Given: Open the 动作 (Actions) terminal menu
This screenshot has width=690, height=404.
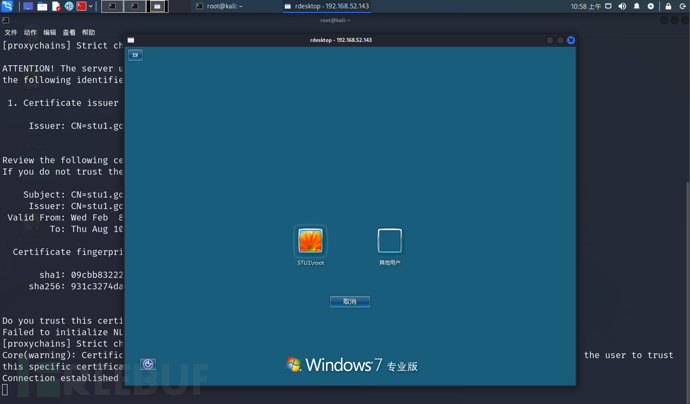Looking at the screenshot, I should (30, 32).
